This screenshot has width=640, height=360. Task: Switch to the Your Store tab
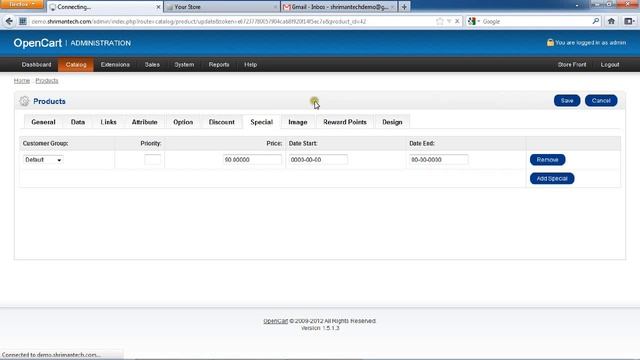coord(222,7)
